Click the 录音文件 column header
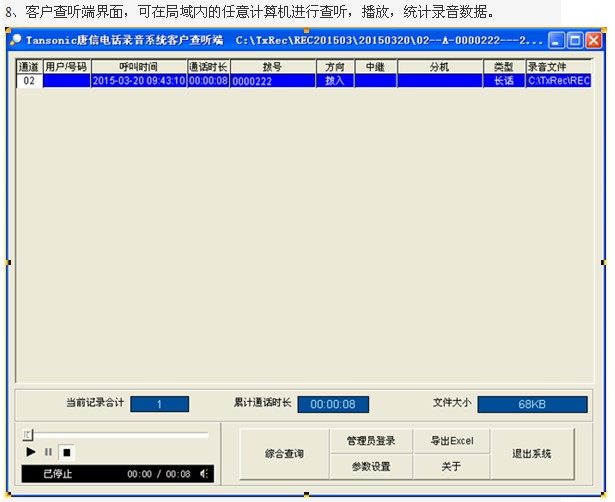Screen dimensions: 615x502 coord(559,67)
